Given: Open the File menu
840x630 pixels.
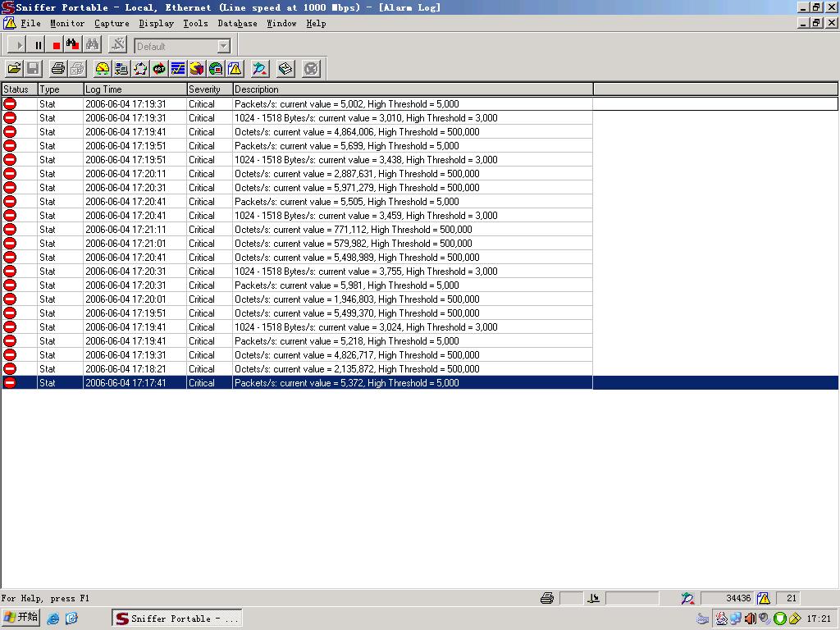Looking at the screenshot, I should click(30, 23).
